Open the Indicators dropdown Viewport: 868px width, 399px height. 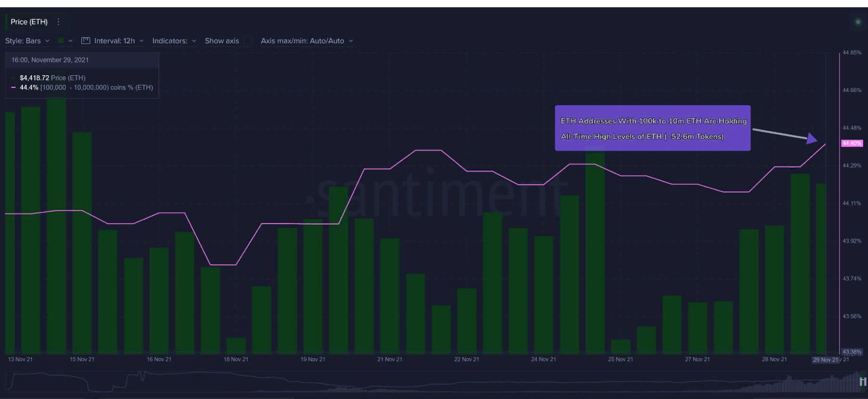pos(174,41)
